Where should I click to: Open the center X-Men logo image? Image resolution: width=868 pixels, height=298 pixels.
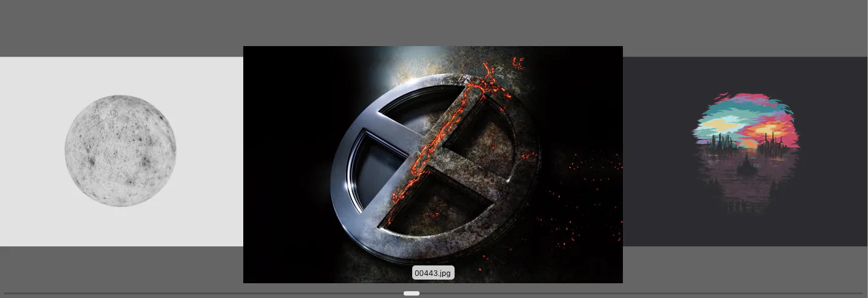click(433, 164)
